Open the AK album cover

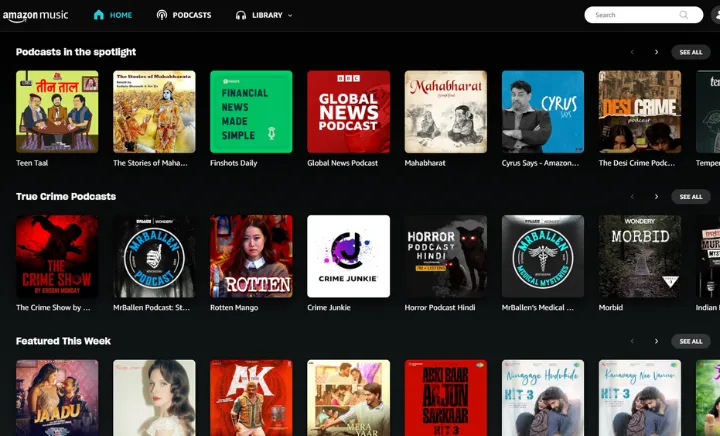coord(251,398)
